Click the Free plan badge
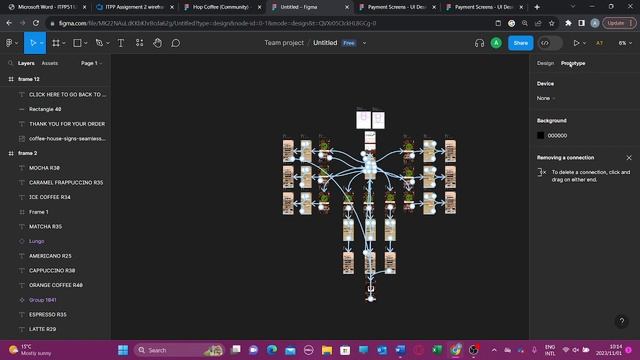The image size is (640, 360). point(349,43)
